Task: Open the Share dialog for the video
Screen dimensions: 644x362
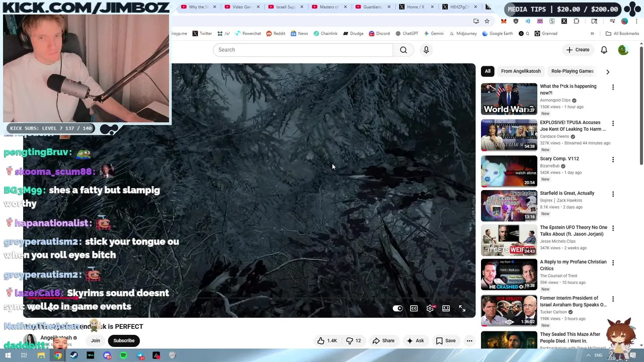Action: coord(383,340)
